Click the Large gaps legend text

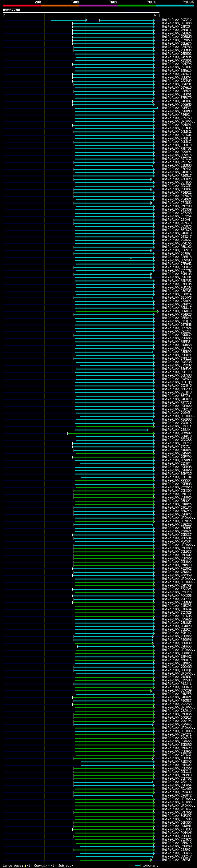coord(38,865)
